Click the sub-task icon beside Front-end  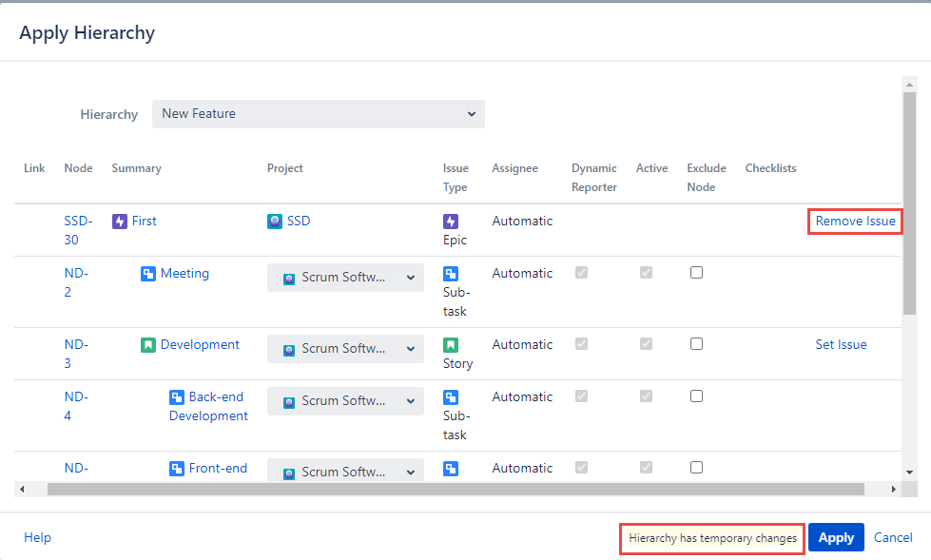177,469
